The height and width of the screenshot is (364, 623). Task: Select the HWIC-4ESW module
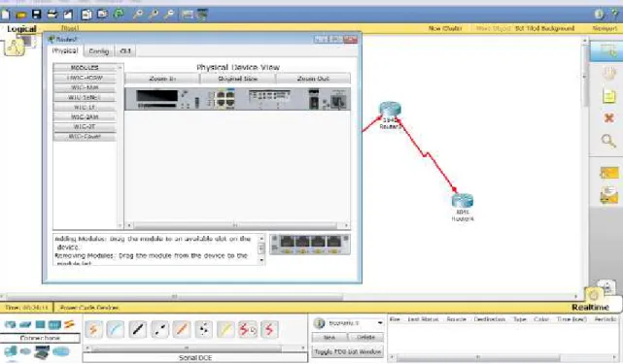tap(85, 78)
